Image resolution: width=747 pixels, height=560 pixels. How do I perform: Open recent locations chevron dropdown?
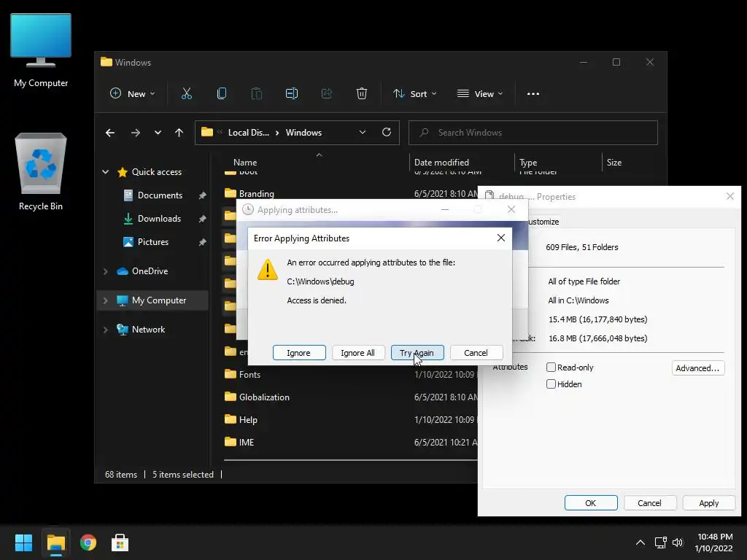[158, 133]
